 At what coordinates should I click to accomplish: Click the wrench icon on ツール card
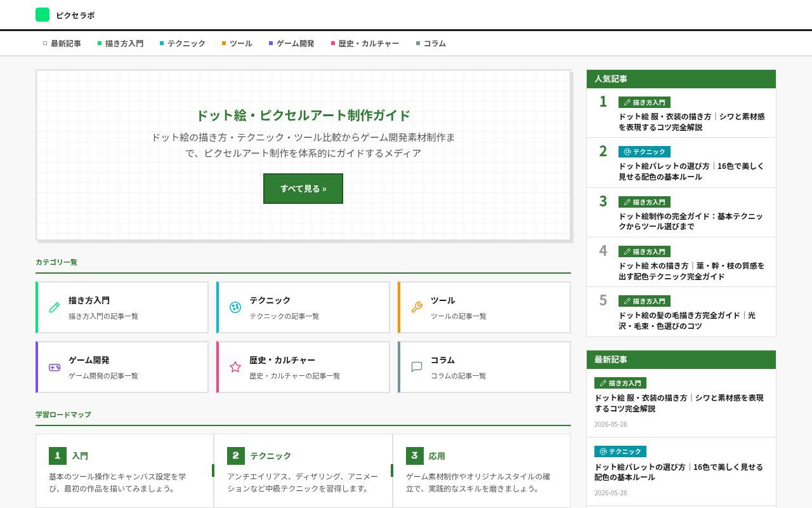[417, 307]
